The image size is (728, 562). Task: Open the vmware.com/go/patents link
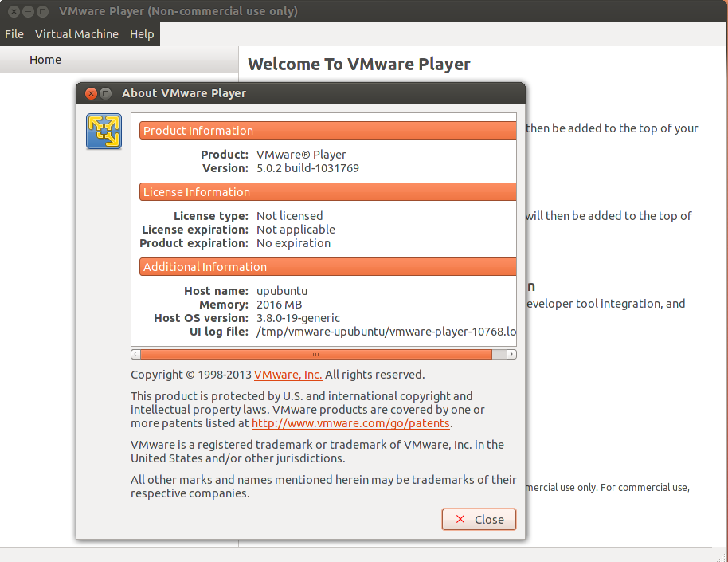pos(350,423)
